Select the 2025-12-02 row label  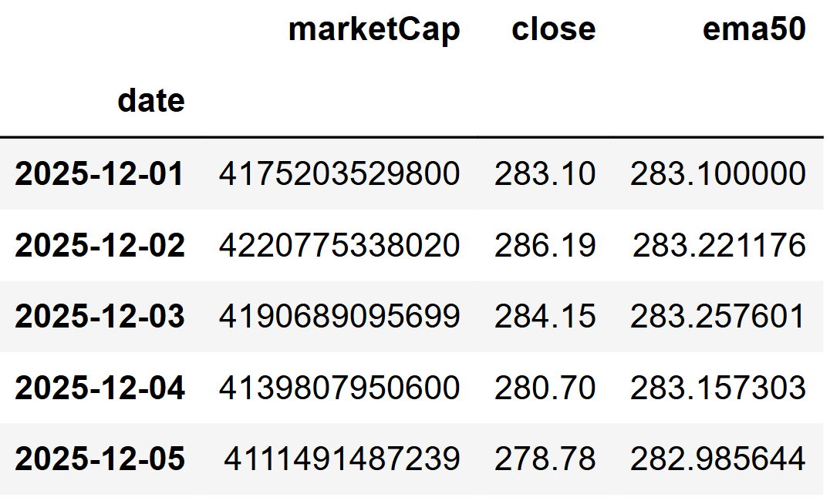pos(100,245)
